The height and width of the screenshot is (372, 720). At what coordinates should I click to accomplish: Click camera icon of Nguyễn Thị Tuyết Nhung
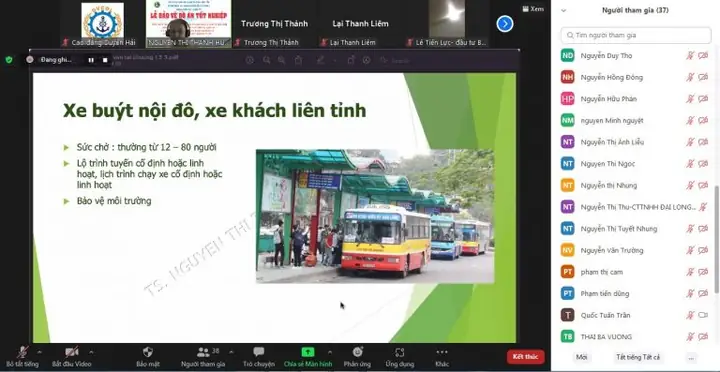tap(703, 229)
